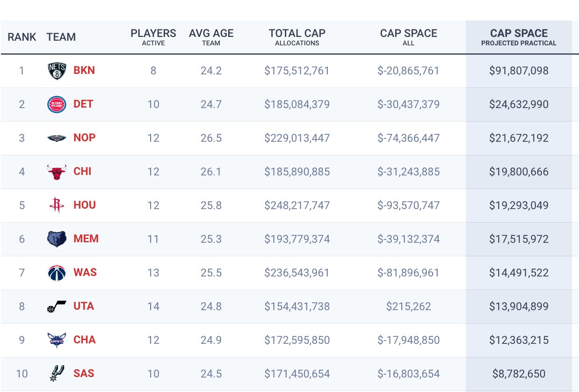
Task: Open the SAS team link
Action: coord(84,374)
